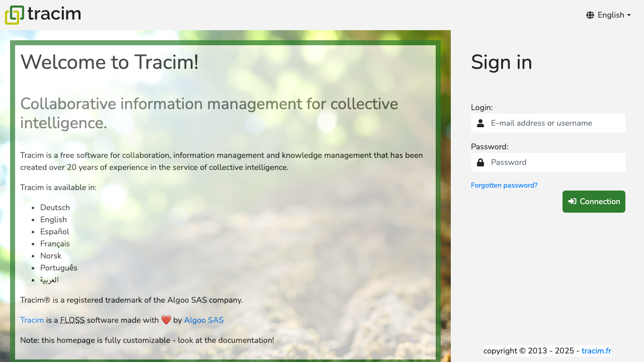Click the FLOSS abbreviation
644x362 pixels.
72,320
